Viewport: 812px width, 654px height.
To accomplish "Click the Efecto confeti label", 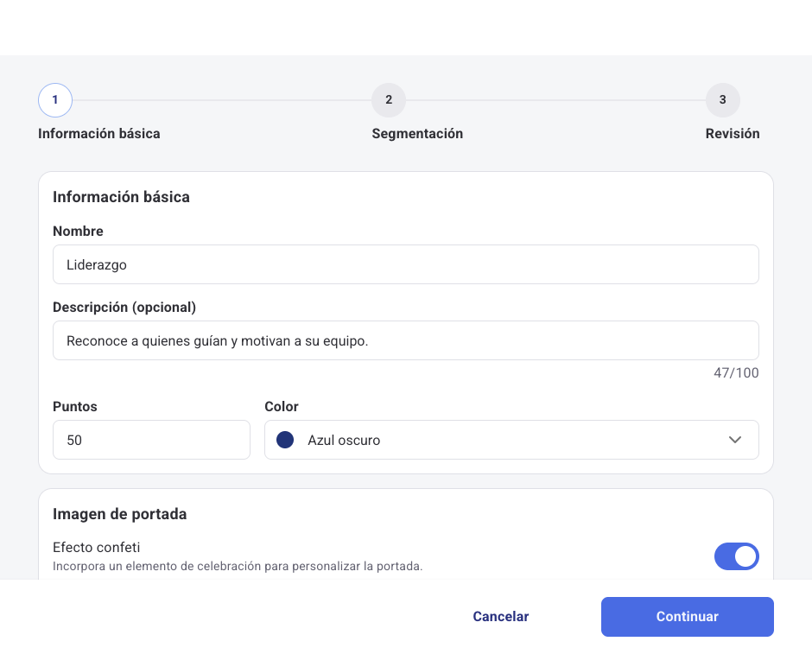I will pos(97,548).
